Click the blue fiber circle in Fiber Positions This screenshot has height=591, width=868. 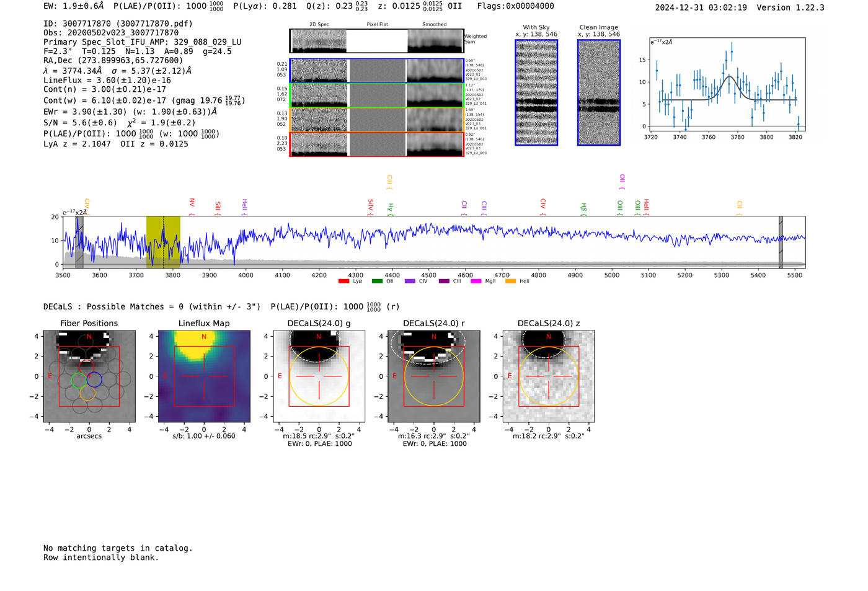tap(94, 379)
